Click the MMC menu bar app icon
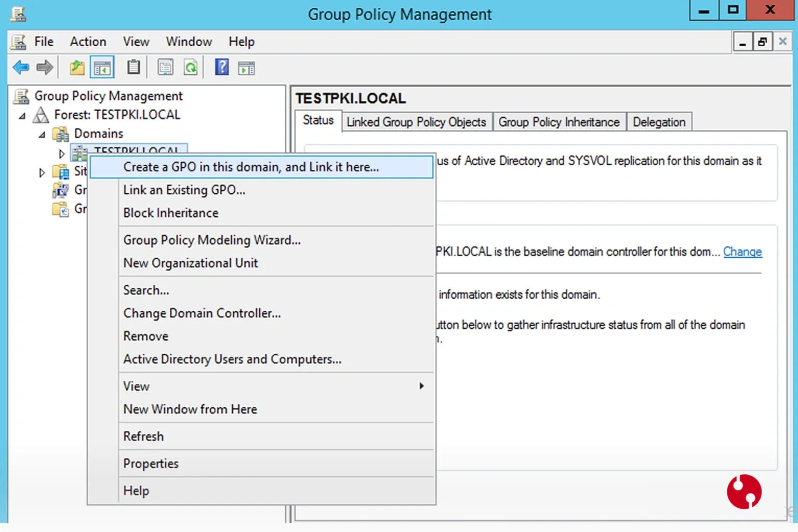 click(19, 42)
